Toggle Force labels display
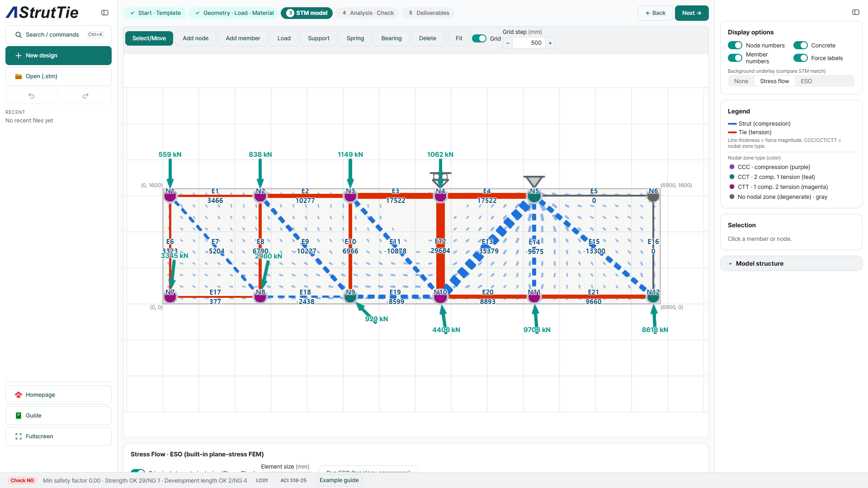This screenshot has height=488, width=868. point(801,58)
